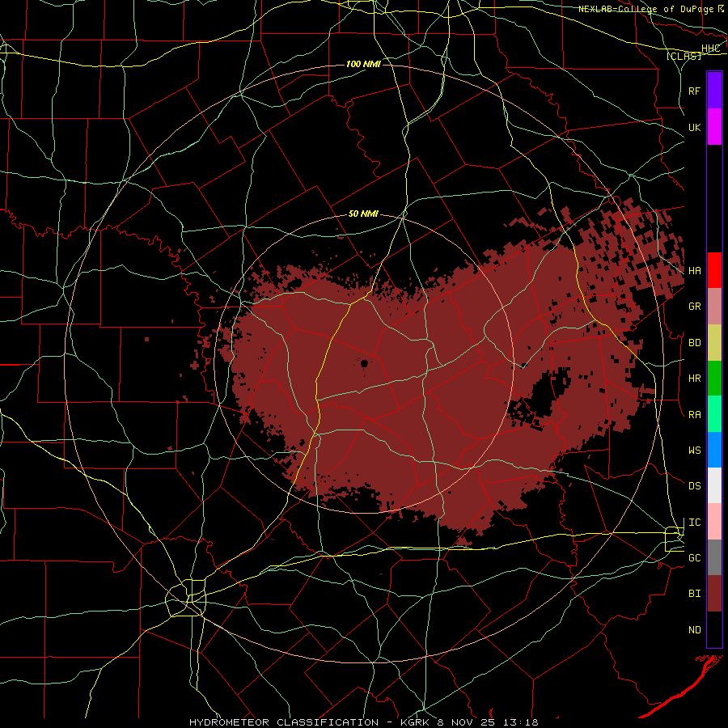Click the Hydrometeor Classification KGRK caption
Viewport: 728px width, 728px height.
[x=364, y=722]
